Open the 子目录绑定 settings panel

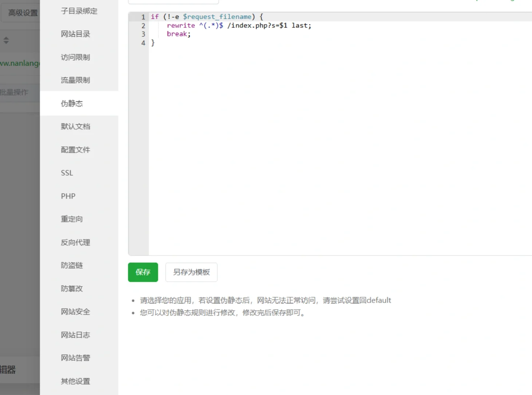click(x=79, y=11)
